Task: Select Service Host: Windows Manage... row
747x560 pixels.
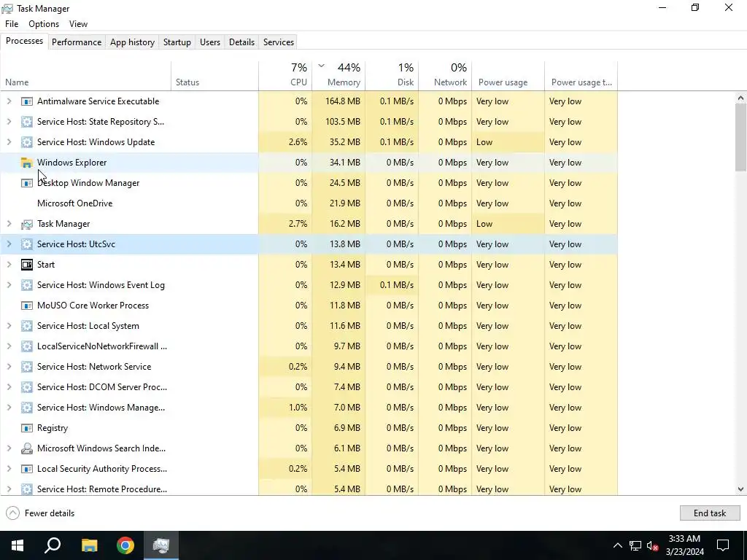Action: pos(309,408)
